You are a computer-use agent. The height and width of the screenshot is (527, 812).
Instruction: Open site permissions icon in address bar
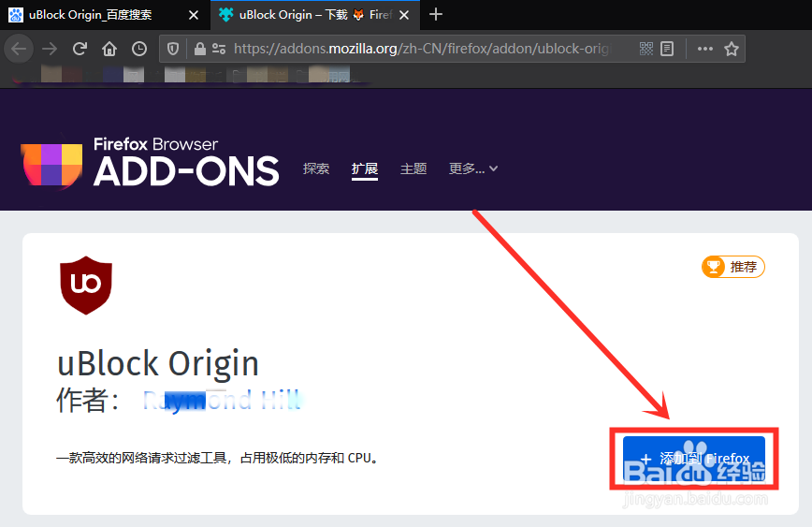pyautogui.click(x=219, y=50)
